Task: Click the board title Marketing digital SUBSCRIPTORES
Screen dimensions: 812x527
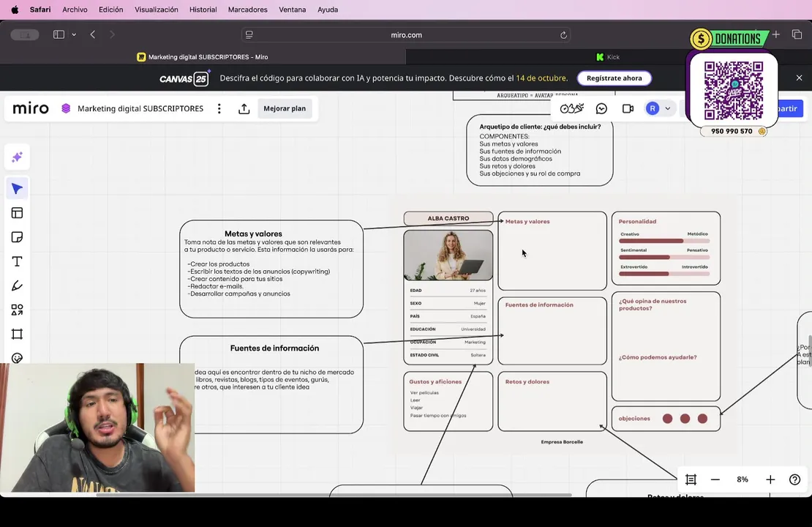Action: (x=140, y=108)
